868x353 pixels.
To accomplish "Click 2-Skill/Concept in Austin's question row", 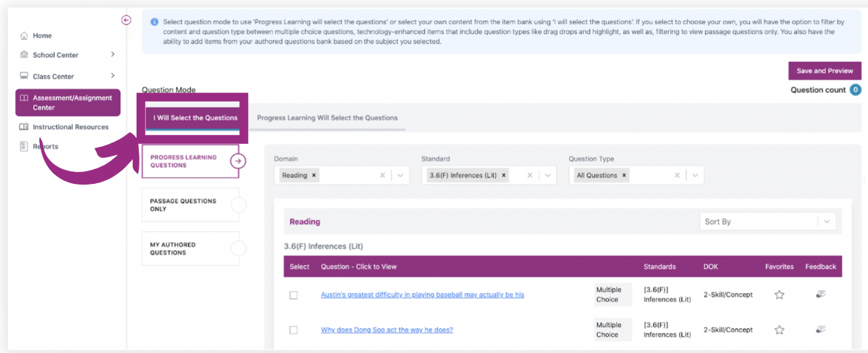I will 728,295.
